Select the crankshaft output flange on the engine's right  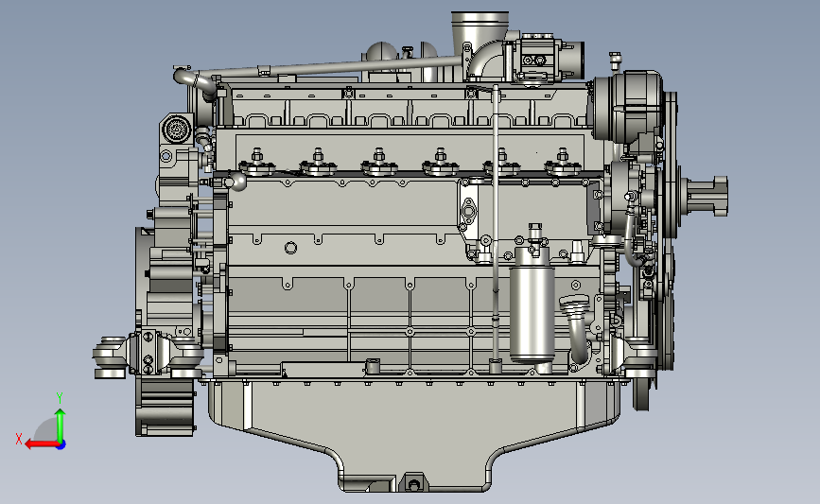click(706, 196)
